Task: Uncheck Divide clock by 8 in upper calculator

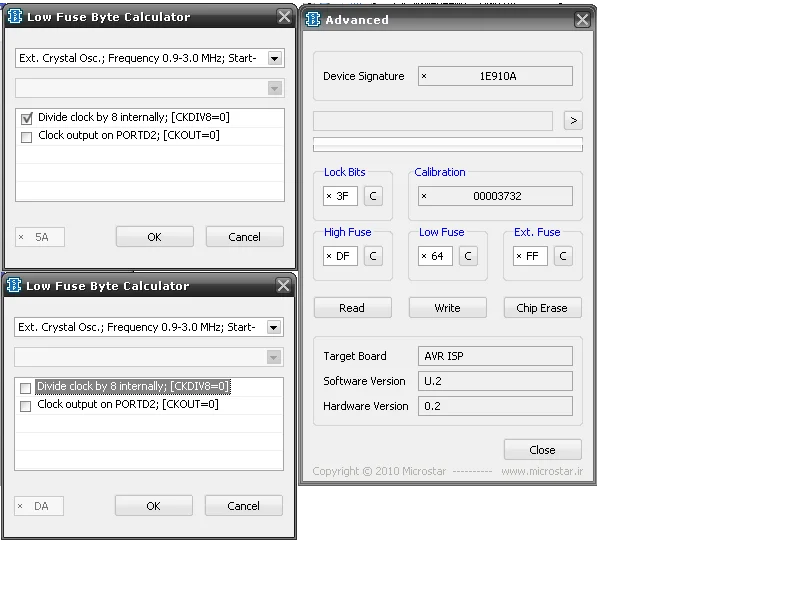Action: click(27, 119)
